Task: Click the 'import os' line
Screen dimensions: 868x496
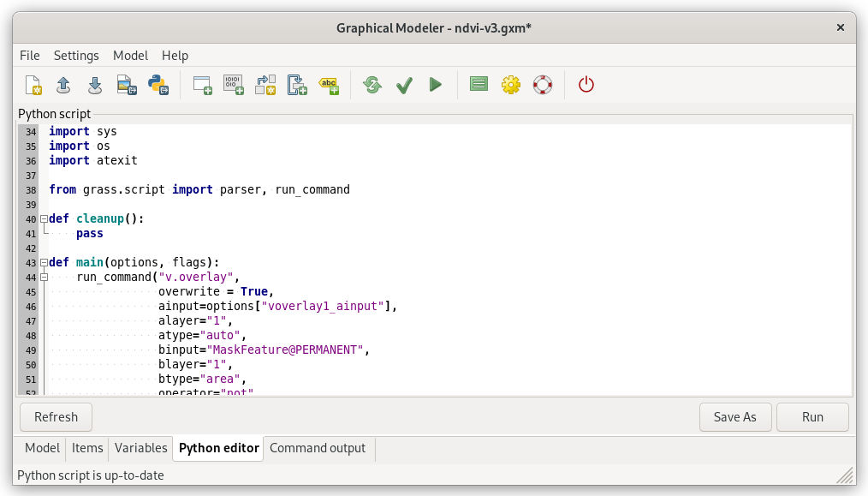Action: [x=79, y=146]
